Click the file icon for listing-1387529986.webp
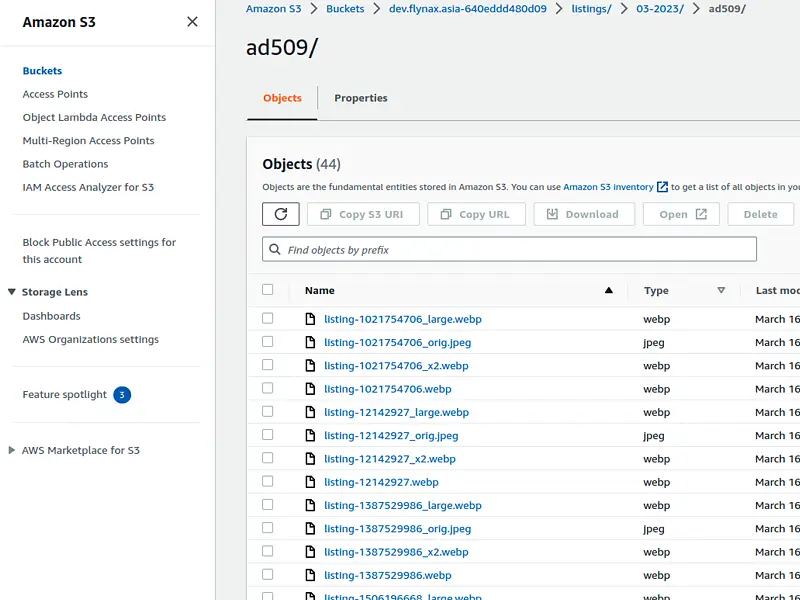Image resolution: width=800 pixels, height=600 pixels. pyautogui.click(x=310, y=576)
